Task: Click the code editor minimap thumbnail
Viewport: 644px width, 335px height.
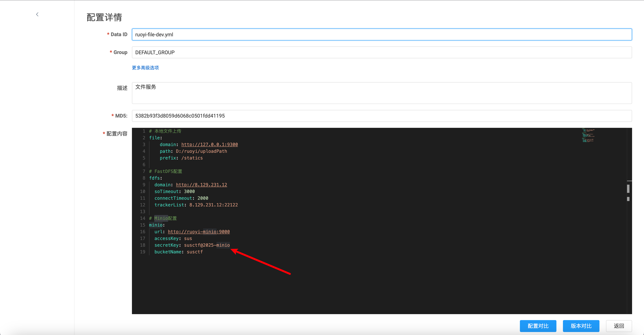Action: pos(588,135)
